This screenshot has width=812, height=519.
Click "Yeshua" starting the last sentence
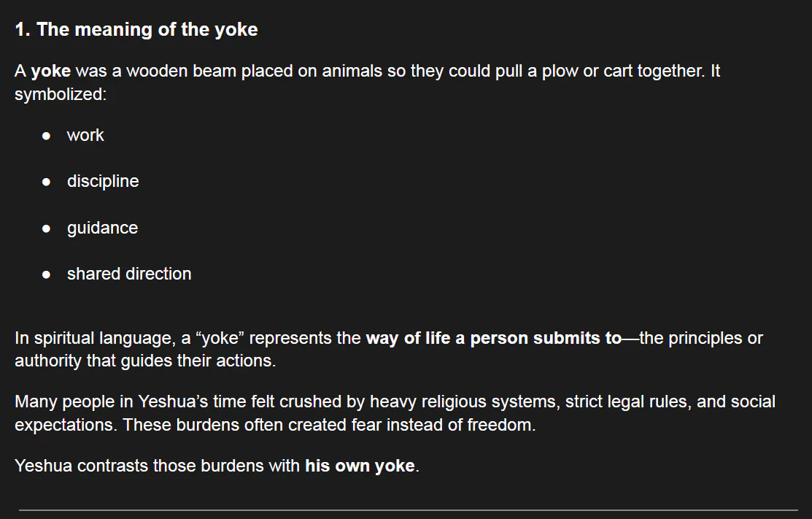[x=43, y=466]
